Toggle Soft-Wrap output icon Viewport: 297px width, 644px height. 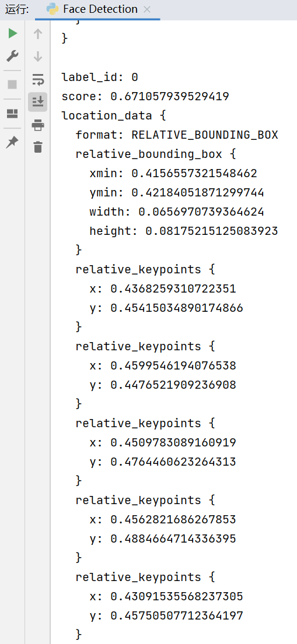pos(38,79)
